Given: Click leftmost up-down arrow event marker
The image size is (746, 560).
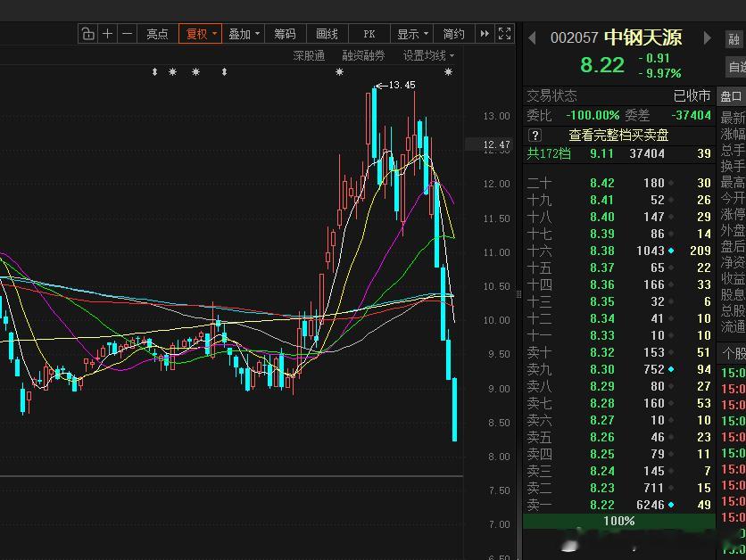Looking at the screenshot, I should click(x=154, y=71).
